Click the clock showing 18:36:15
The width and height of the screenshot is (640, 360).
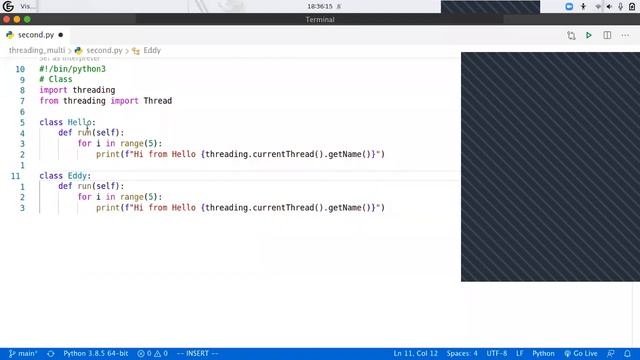[x=320, y=7]
